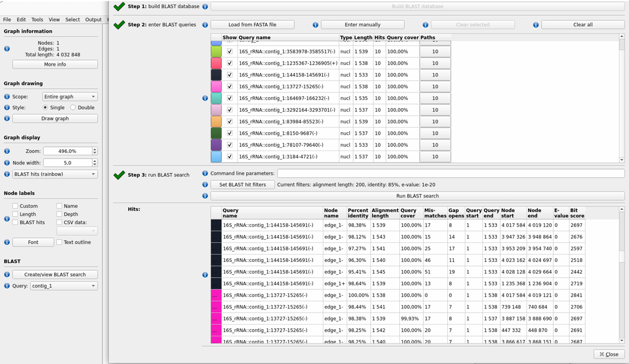Click info icon left of Enter manually button
The width and height of the screenshot is (629, 364).
pyautogui.click(x=315, y=25)
